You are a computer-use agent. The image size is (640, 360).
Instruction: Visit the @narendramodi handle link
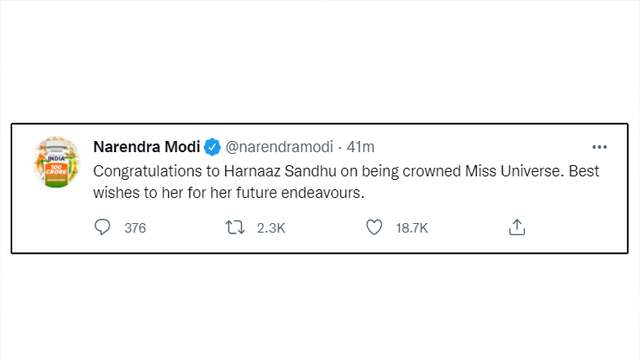pos(279,147)
